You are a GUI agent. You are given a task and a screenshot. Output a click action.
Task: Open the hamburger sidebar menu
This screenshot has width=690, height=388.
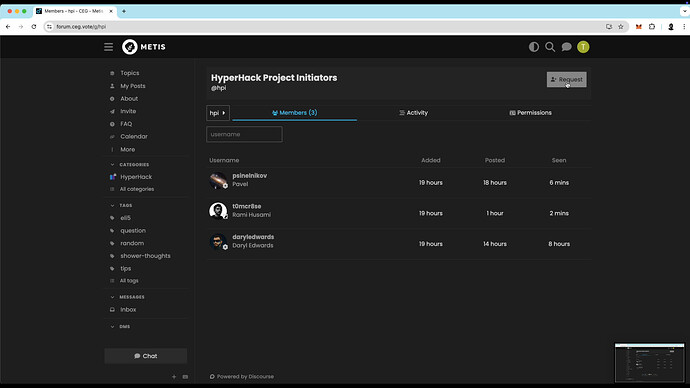tap(108, 47)
